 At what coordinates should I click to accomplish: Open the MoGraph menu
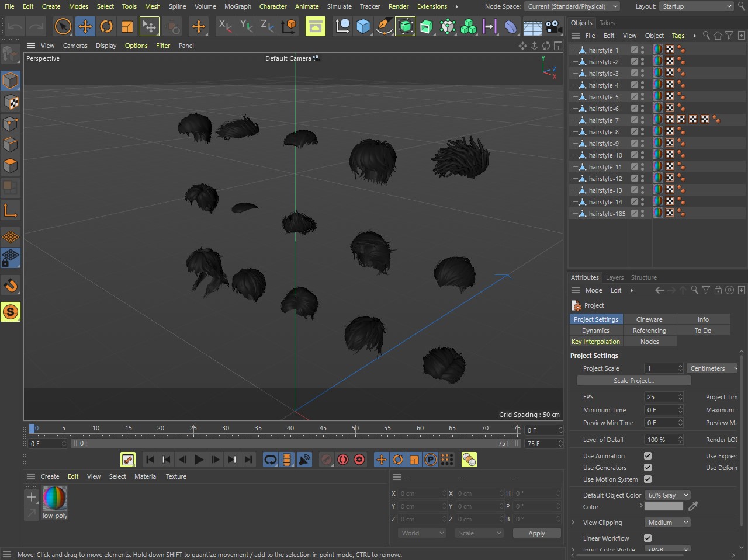237,6
